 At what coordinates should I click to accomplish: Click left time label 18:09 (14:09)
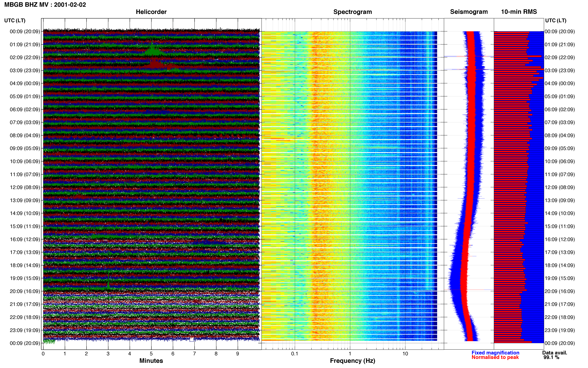point(25,265)
